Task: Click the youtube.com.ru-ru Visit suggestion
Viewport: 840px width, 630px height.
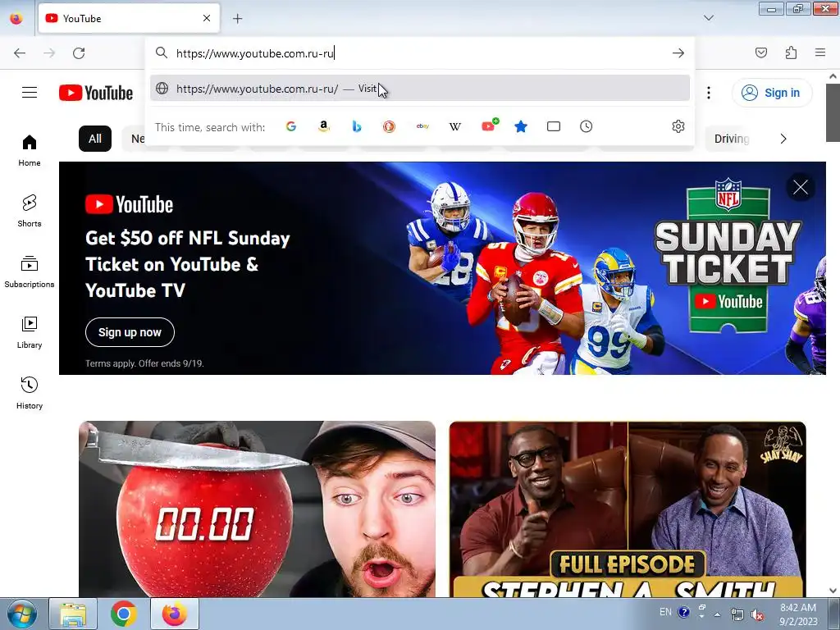Action: 419,89
